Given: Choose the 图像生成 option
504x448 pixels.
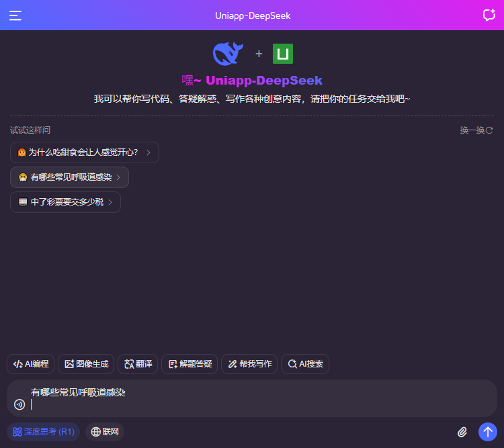Looking at the screenshot, I should pos(86,364).
